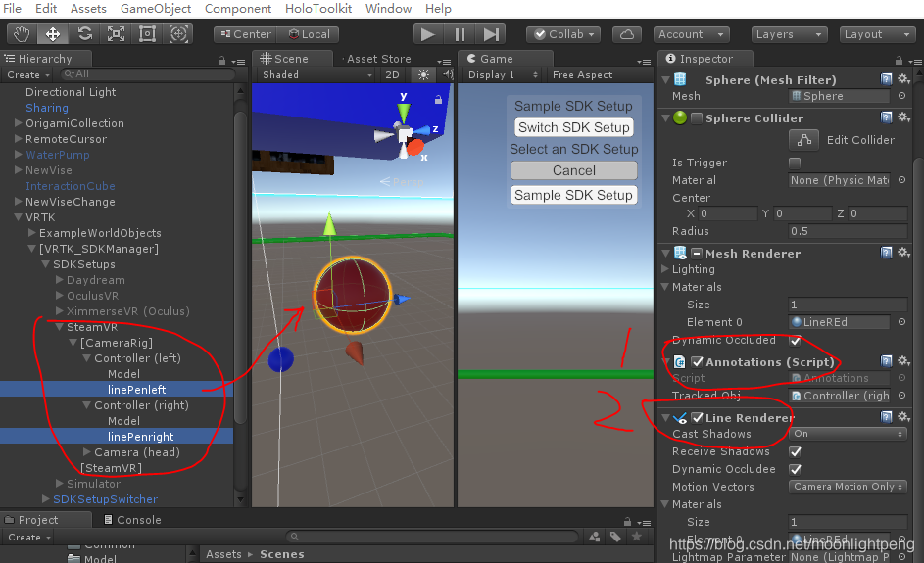This screenshot has height=563, width=924.
Task: Pick object for collider Material field
Action: click(x=901, y=179)
